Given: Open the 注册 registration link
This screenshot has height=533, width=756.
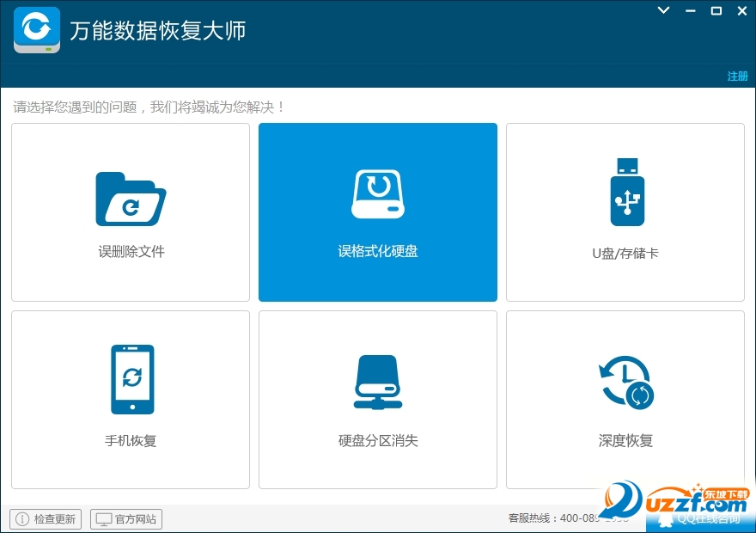Looking at the screenshot, I should (x=737, y=77).
